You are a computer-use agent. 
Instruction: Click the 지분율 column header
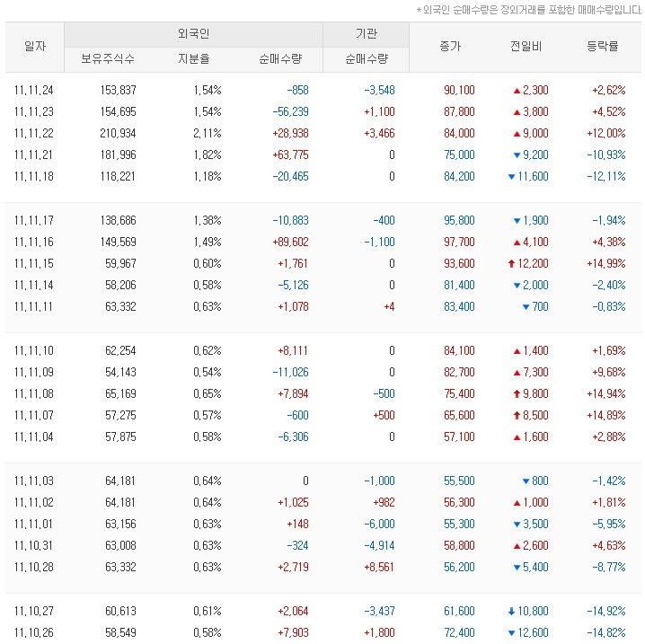click(193, 59)
